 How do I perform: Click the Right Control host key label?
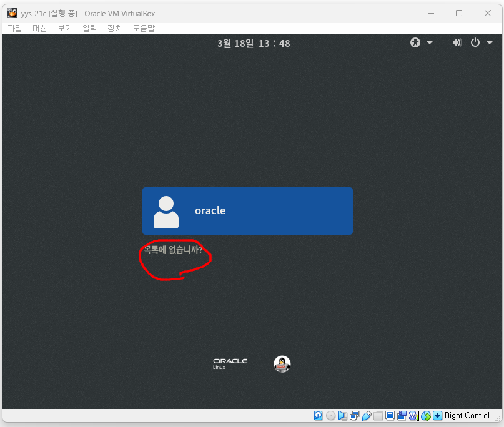(x=467, y=415)
